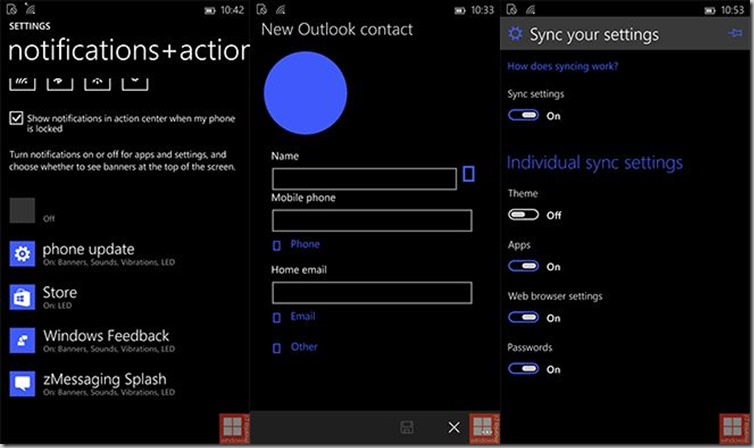Enable the Theme sync switch
Viewport: 754px width, 448px height.
coord(523,214)
